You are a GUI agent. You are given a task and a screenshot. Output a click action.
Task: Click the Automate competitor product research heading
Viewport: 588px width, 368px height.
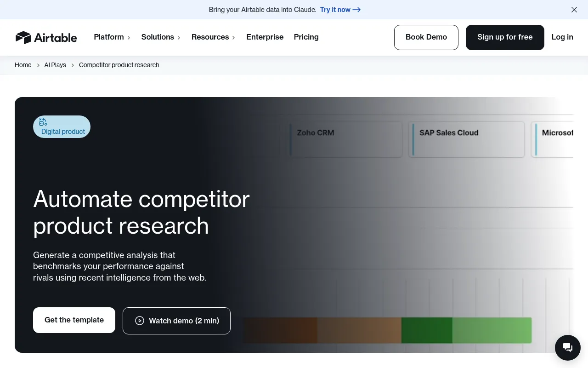pos(141,212)
